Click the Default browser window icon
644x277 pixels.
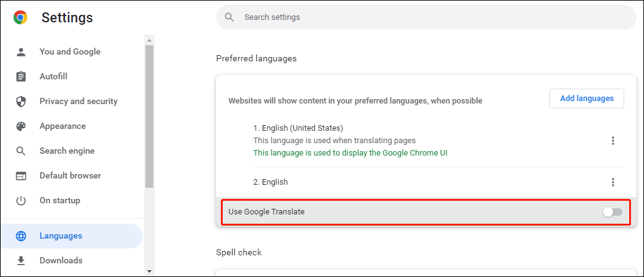click(21, 176)
